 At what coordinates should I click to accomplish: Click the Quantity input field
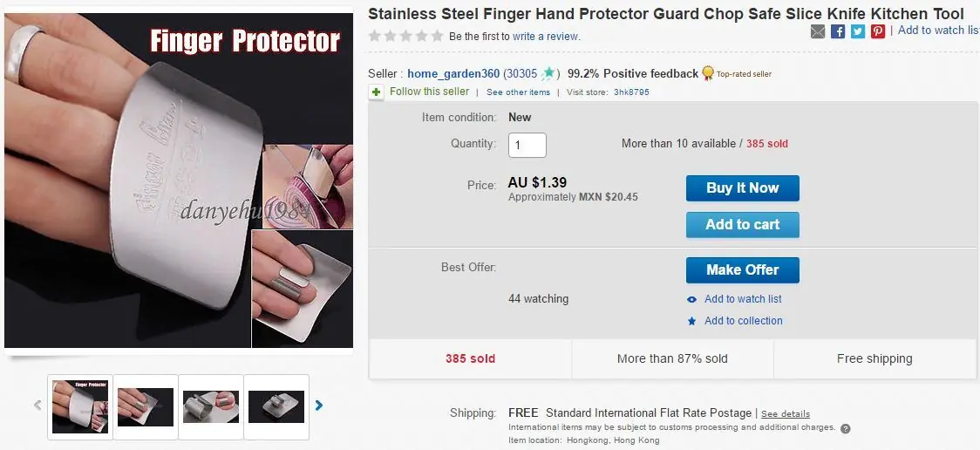tap(527, 145)
